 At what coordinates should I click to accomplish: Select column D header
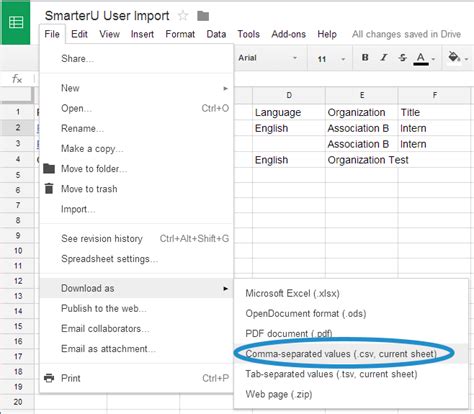289,95
